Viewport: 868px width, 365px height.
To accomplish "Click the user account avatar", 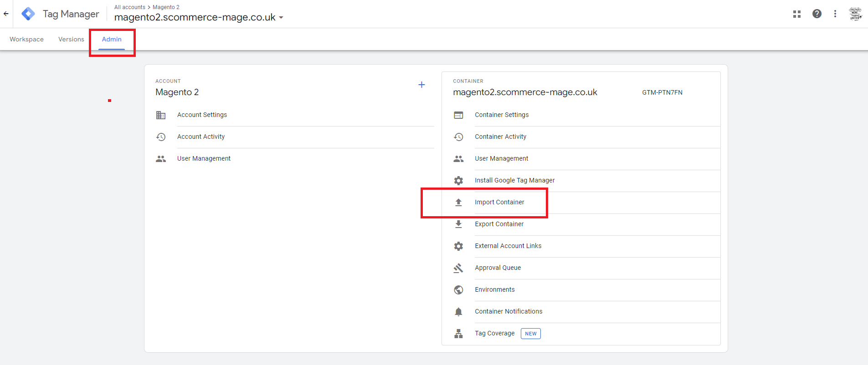I will (855, 14).
